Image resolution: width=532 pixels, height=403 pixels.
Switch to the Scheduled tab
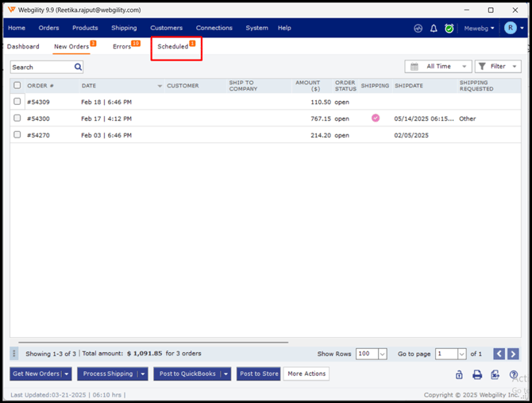pyautogui.click(x=173, y=47)
